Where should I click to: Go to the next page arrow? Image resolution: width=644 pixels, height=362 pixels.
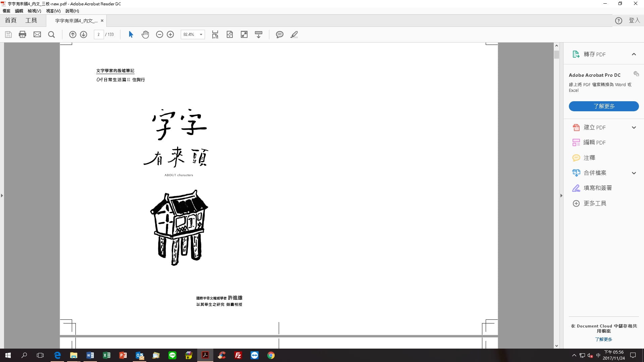pyautogui.click(x=84, y=35)
